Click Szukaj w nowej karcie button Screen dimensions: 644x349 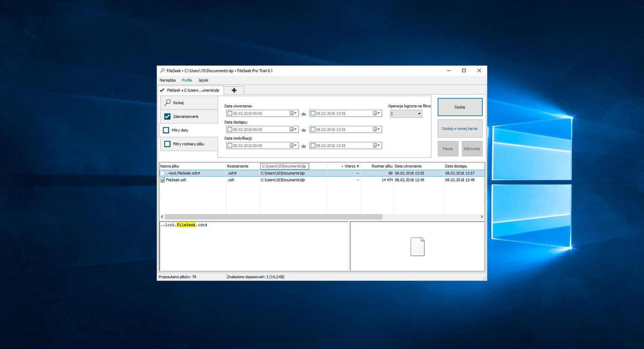[x=460, y=128]
